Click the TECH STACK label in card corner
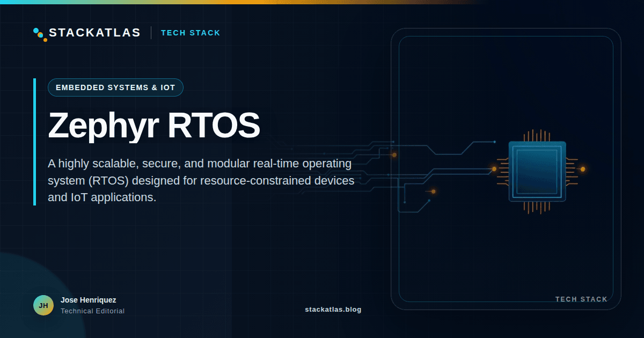 pyautogui.click(x=581, y=299)
